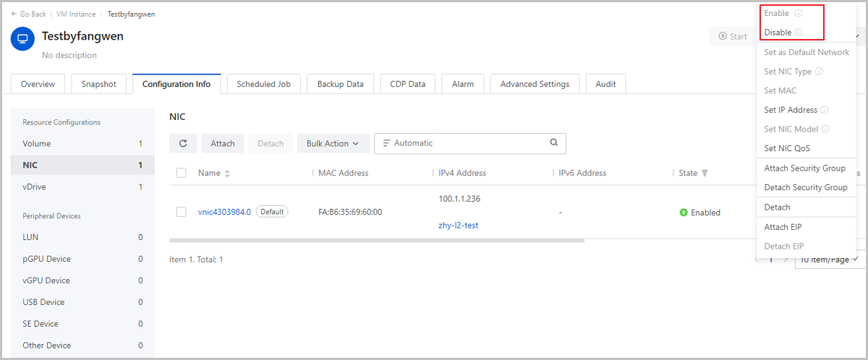The width and height of the screenshot is (868, 360).
Task: Click the State column filter icon
Action: point(705,173)
